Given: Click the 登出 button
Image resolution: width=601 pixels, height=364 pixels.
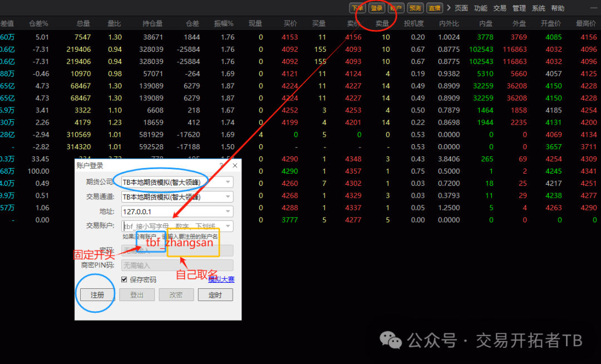Looking at the screenshot, I should click(137, 294).
